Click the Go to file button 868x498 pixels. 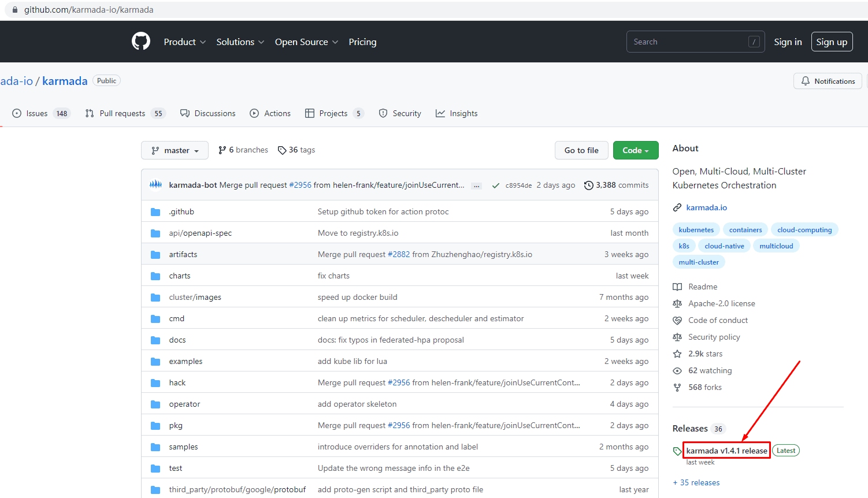(x=581, y=150)
